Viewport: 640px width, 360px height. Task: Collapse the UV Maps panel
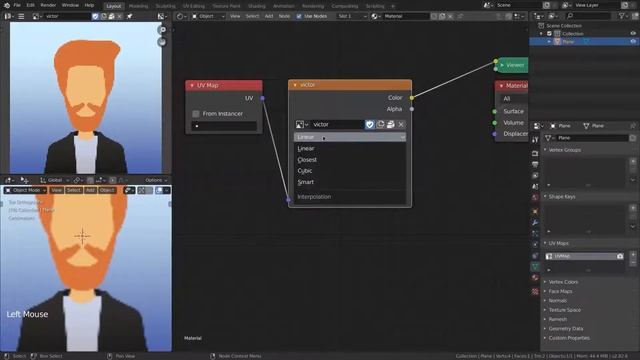coord(545,243)
